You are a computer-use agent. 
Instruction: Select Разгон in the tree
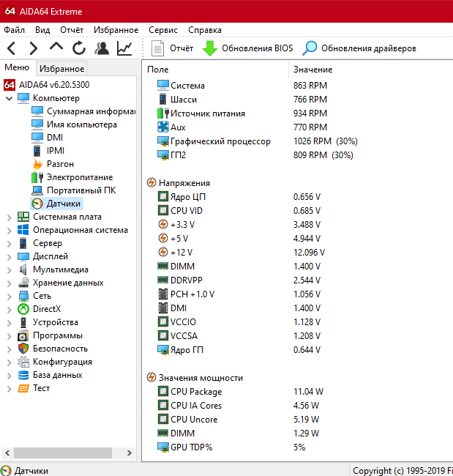coord(60,164)
